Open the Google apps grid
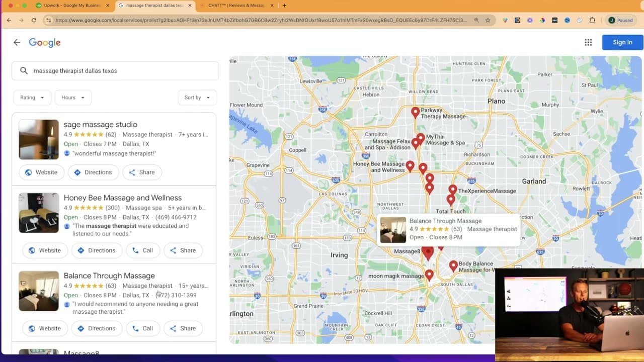644x362 pixels. coord(588,42)
